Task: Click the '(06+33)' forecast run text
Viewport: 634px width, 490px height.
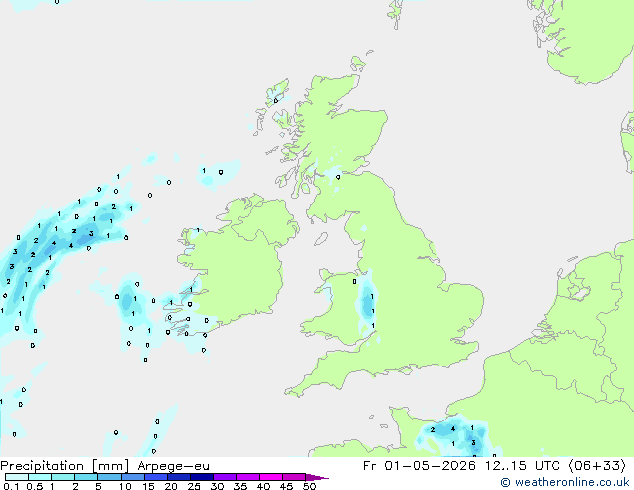Action: pyautogui.click(x=597, y=466)
